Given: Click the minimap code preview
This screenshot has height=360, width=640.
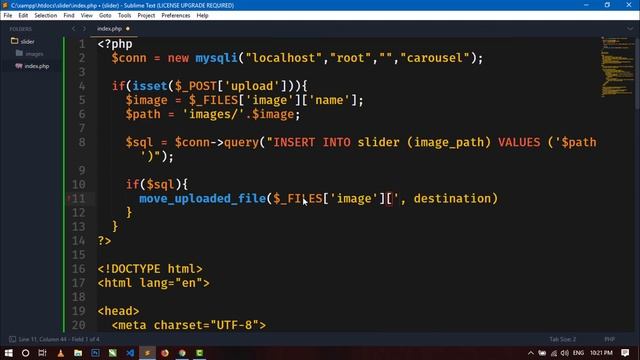Looking at the screenshot, I should click(x=617, y=67).
